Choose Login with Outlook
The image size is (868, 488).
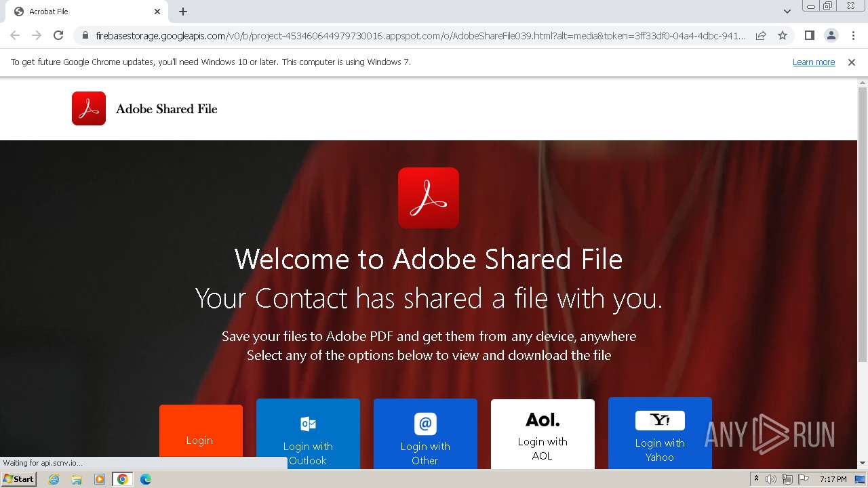308,434
